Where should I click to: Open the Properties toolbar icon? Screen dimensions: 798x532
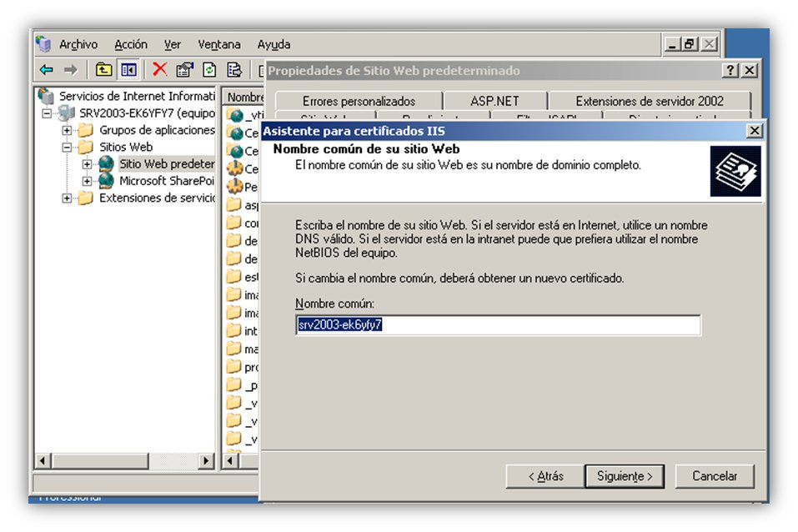(185, 70)
